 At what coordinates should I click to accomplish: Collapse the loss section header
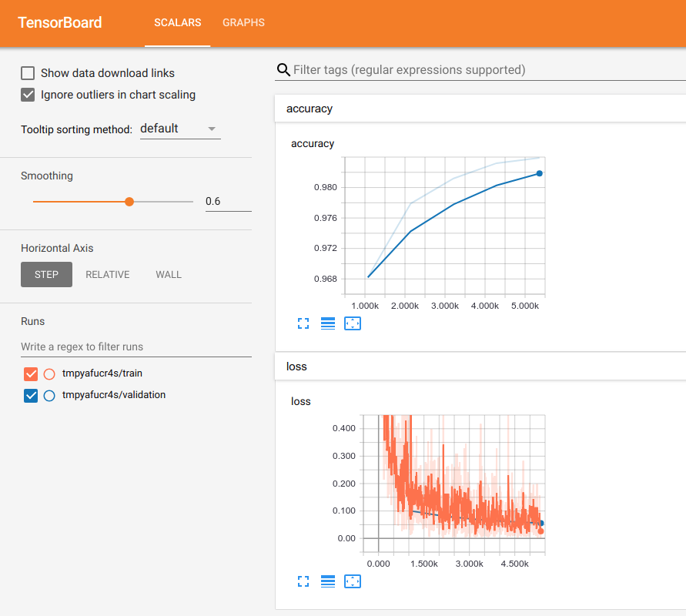(480, 367)
